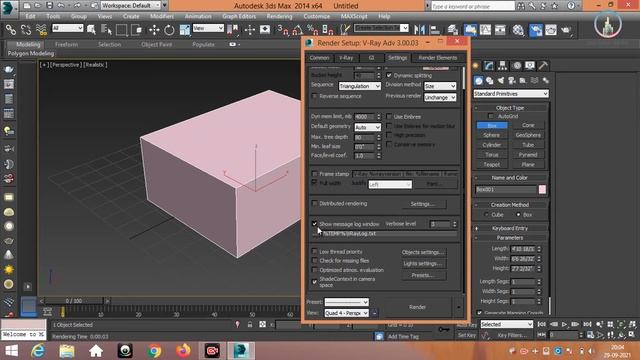640x360 pixels.
Task: Open Select by Name tool
Action: click(x=107, y=29)
